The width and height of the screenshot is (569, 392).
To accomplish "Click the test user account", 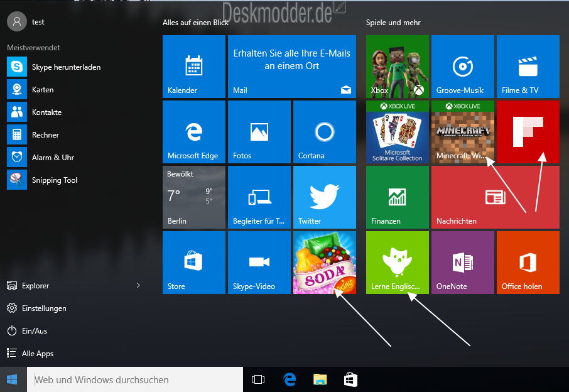I will pyautogui.click(x=26, y=21).
